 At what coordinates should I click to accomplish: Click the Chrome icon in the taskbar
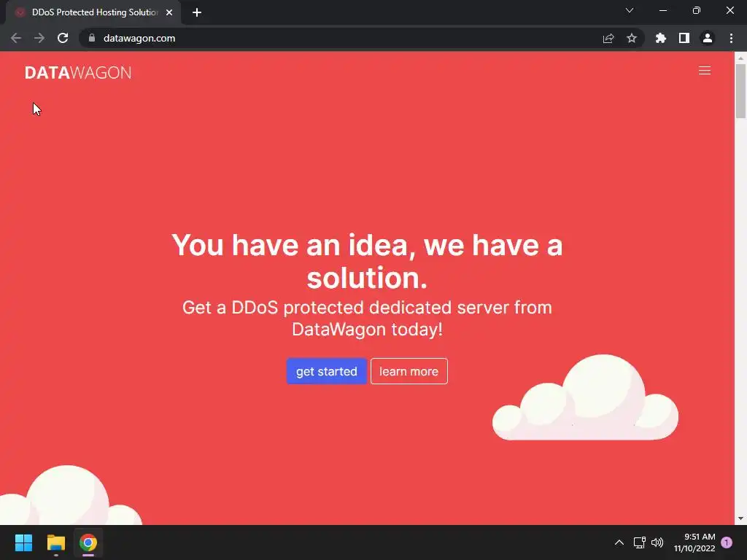pos(88,542)
